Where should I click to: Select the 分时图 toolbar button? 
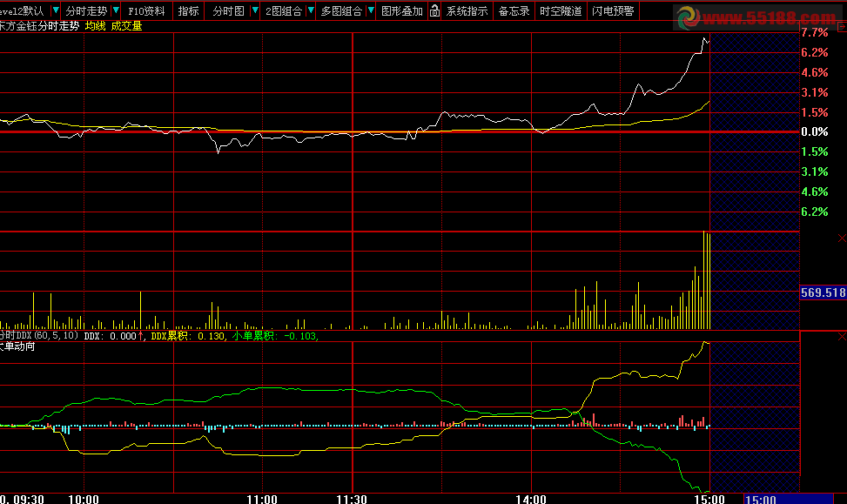228,10
